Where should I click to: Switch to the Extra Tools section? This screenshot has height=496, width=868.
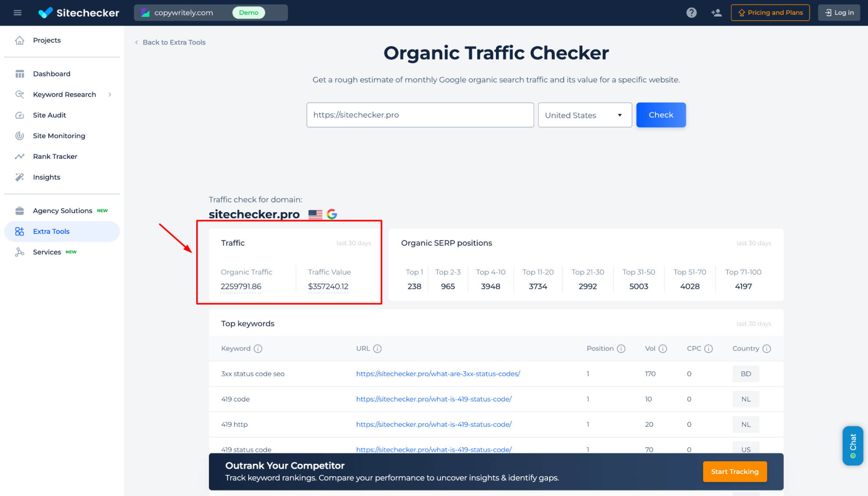[51, 231]
